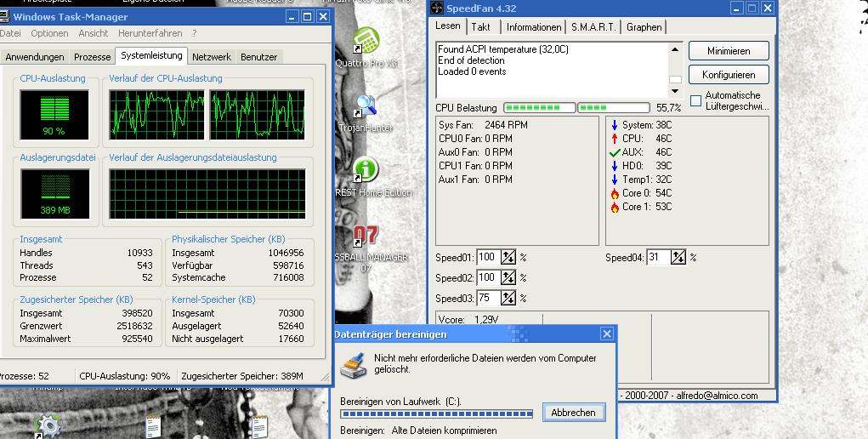Click the Verfügbar value 598716
This screenshot has width=868, height=439.
point(288,265)
